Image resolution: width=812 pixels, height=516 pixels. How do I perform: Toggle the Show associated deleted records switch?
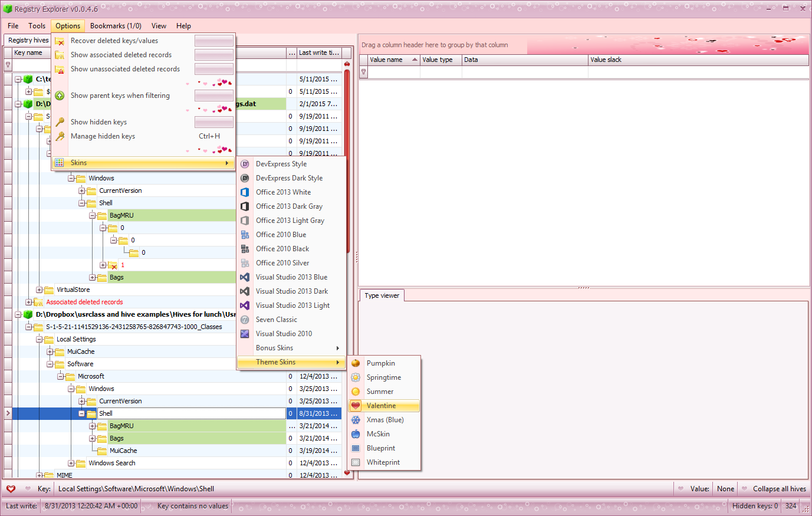click(214, 55)
